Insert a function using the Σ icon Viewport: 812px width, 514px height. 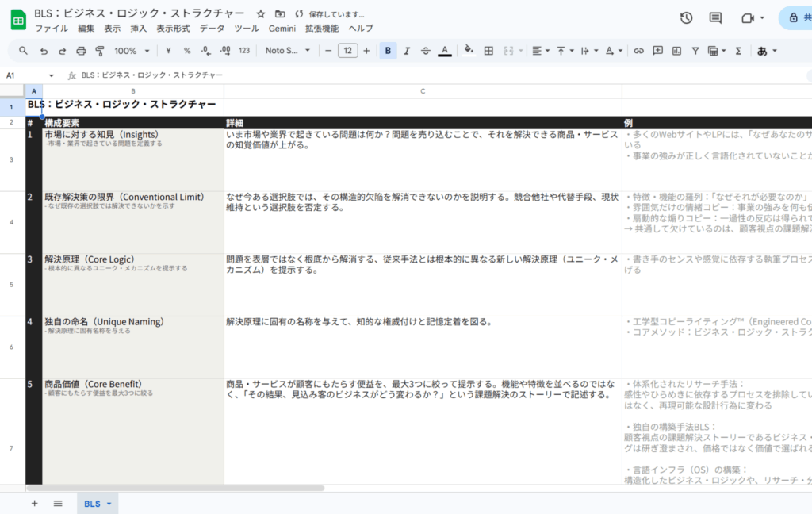[x=739, y=49]
